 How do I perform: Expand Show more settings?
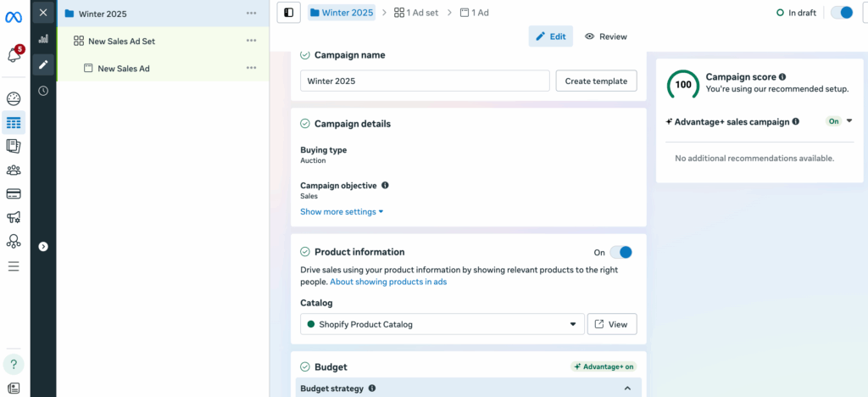tap(342, 212)
